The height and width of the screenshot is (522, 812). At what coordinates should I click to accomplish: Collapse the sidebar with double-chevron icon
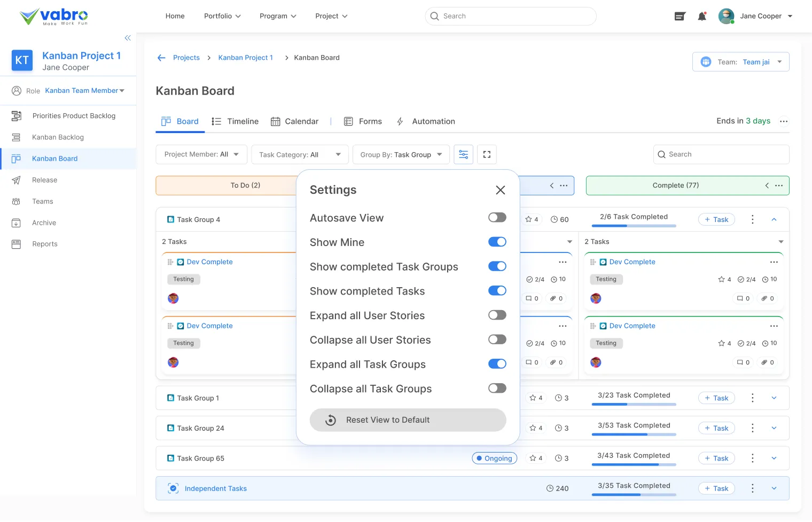128,38
